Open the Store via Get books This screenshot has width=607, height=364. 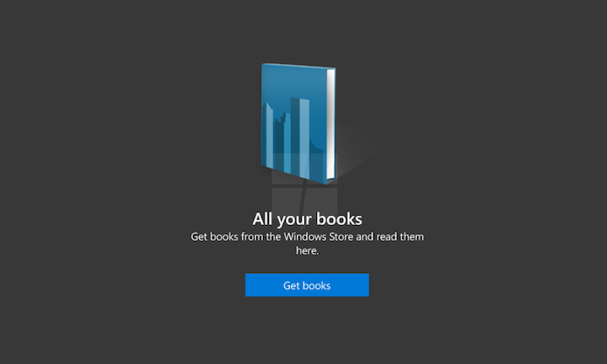[x=307, y=286]
